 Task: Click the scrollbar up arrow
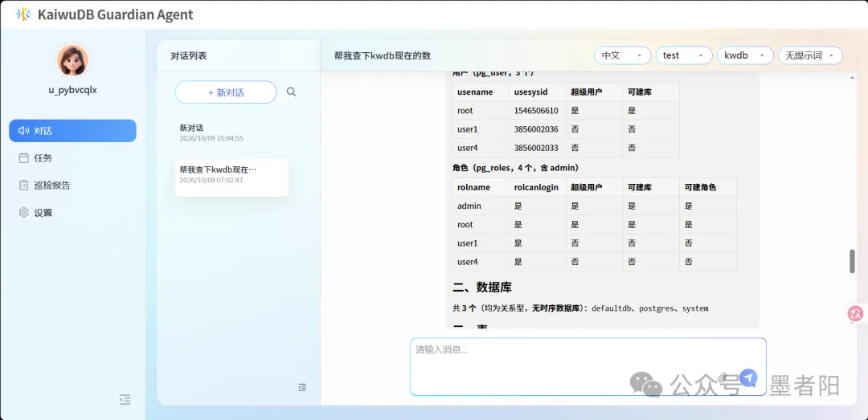853,77
